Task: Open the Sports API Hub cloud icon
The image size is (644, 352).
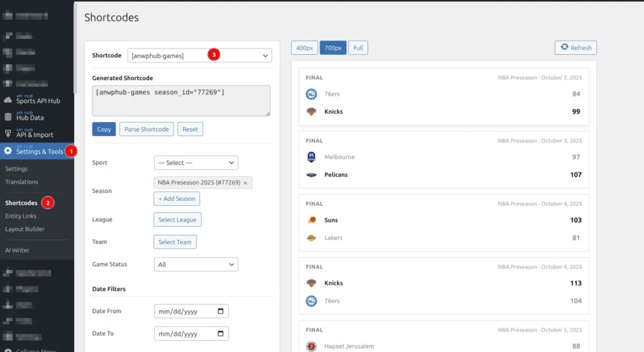Action: [8, 100]
